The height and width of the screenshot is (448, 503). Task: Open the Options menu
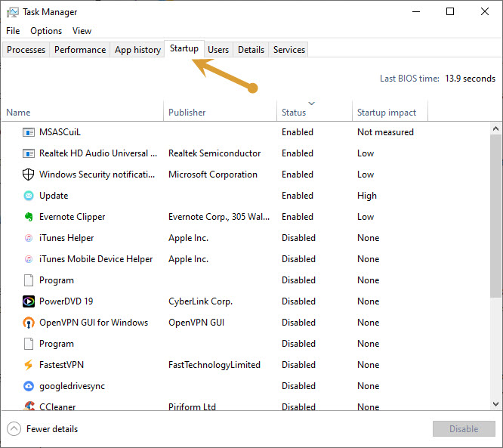coord(46,31)
